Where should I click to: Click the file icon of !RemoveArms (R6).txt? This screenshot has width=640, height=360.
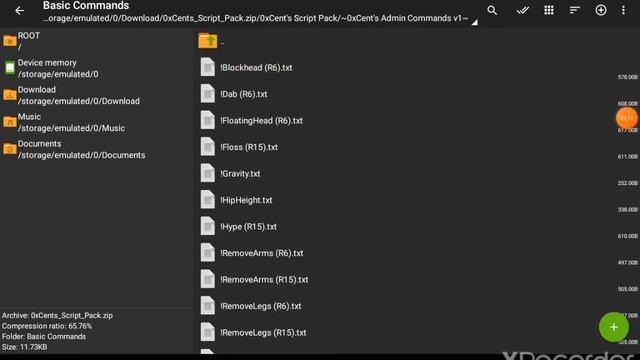(x=207, y=253)
